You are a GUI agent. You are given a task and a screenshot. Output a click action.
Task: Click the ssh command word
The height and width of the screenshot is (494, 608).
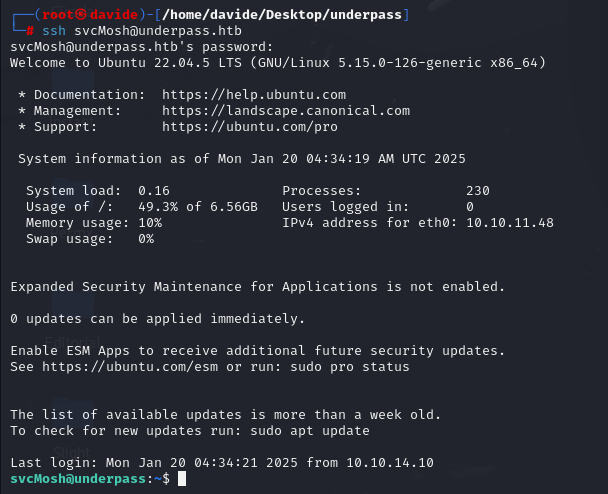tap(54, 31)
